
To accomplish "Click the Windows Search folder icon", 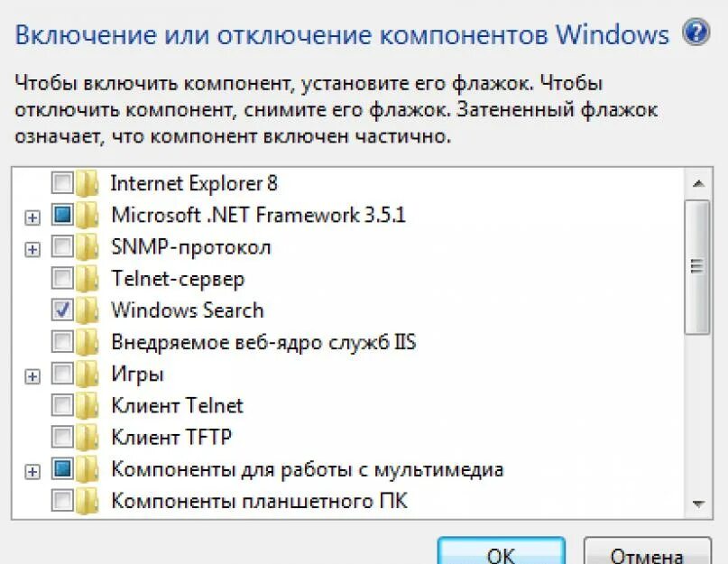I will [x=87, y=310].
